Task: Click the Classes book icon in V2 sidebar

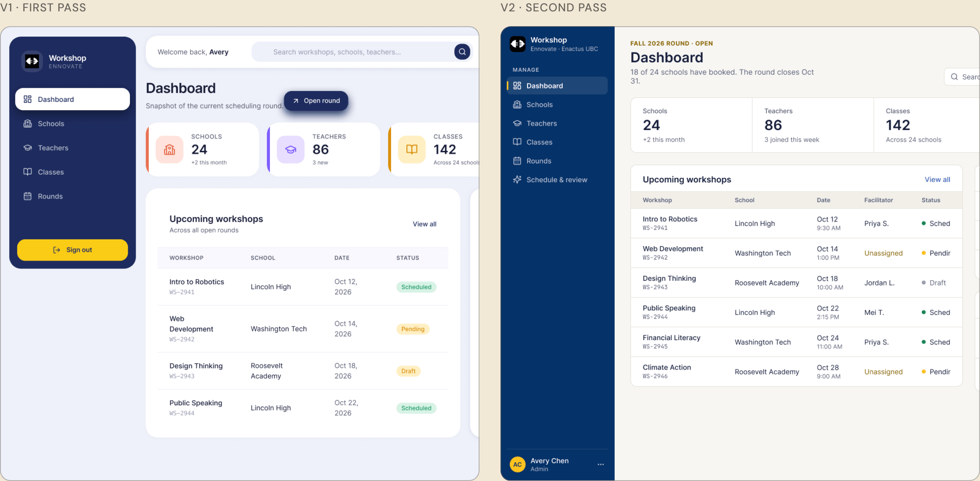Action: click(x=517, y=142)
